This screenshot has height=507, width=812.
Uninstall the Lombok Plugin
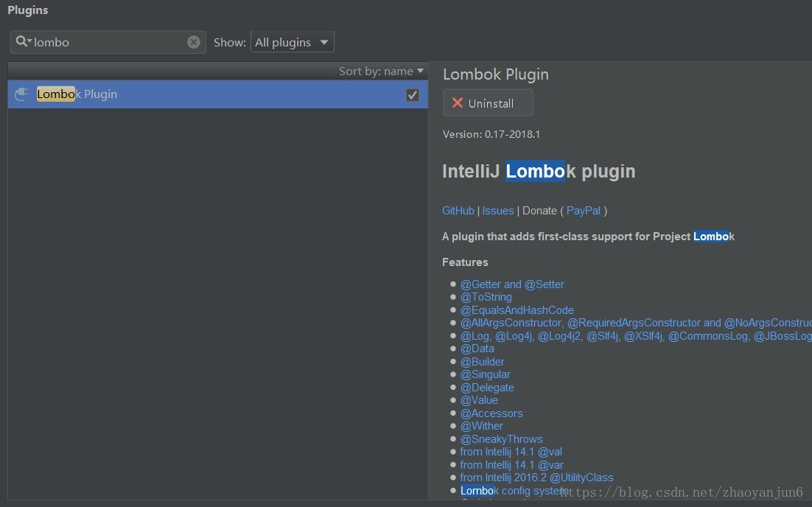[x=488, y=103]
